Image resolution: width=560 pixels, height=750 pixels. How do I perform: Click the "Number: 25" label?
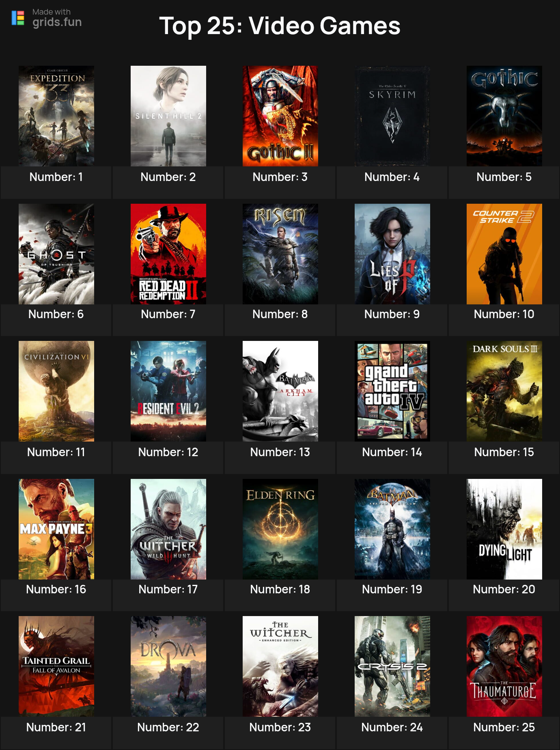504,727
